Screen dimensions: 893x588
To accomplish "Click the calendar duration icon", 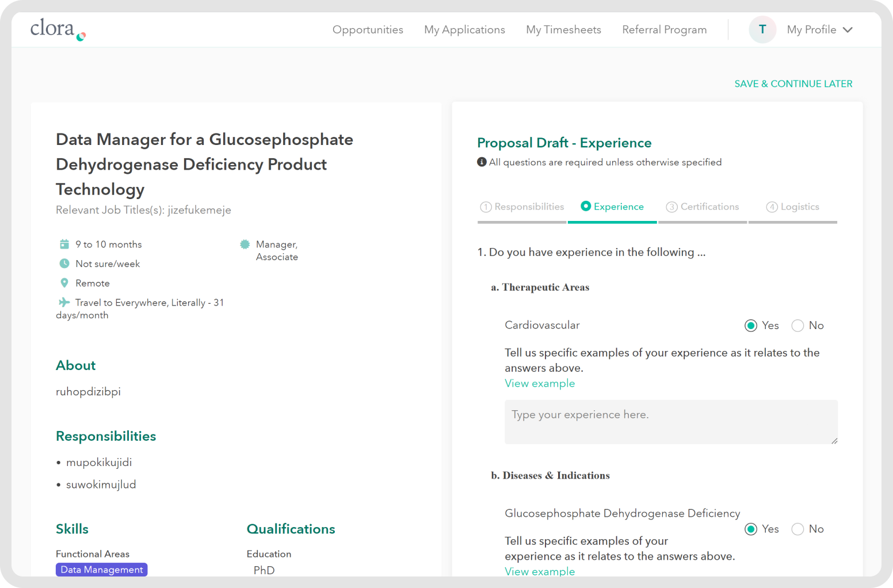I will click(64, 244).
